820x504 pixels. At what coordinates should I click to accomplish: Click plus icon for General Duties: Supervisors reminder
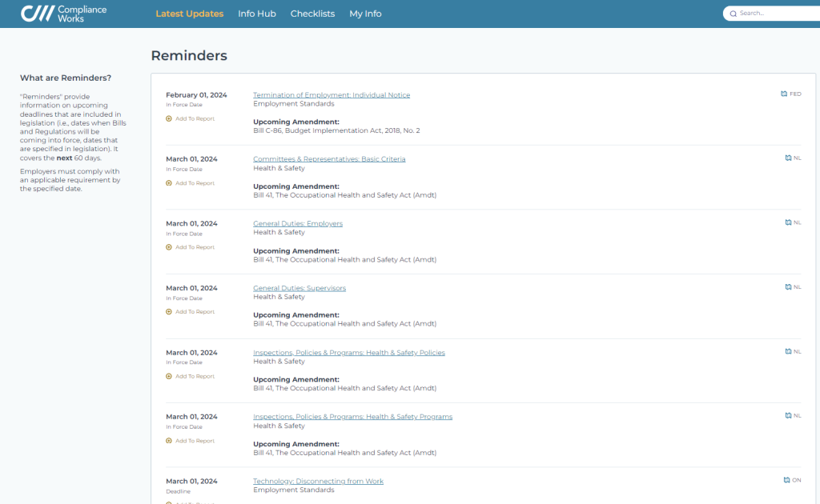coord(169,312)
